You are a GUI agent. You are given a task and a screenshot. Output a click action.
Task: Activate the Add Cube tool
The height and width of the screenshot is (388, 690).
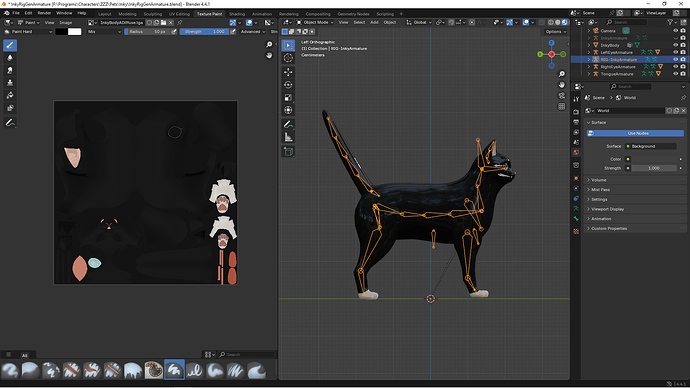(288, 152)
